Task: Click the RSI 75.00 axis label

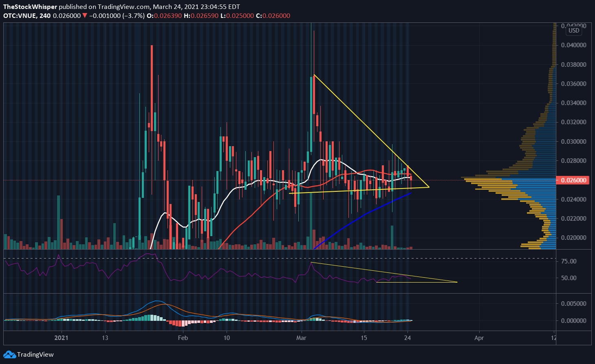Action: tap(569, 261)
